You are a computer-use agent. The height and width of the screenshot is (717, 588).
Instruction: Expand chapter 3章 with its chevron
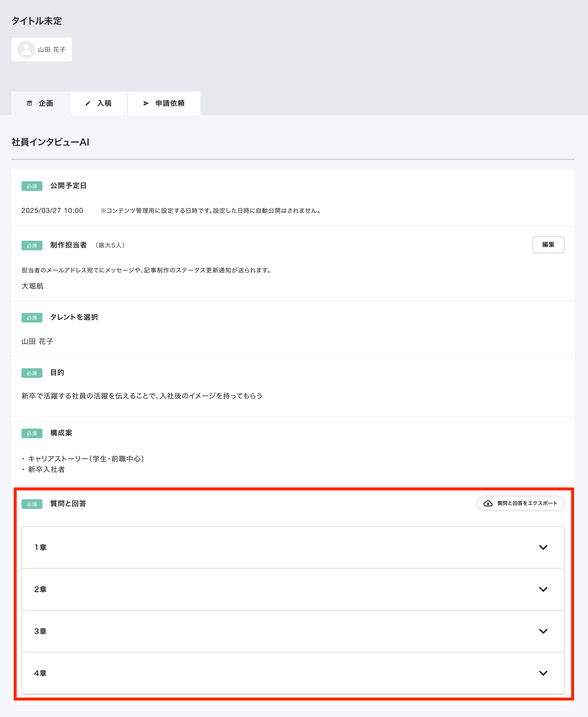point(543,631)
